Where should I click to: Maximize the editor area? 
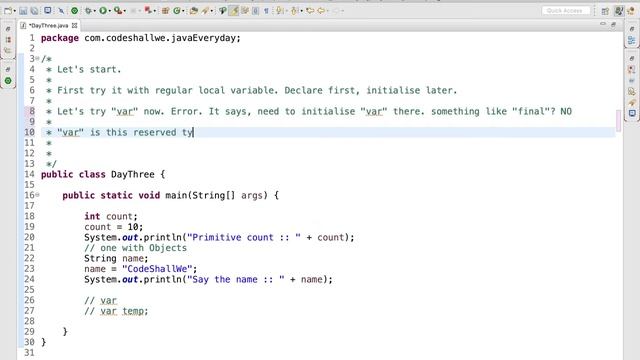613,25
